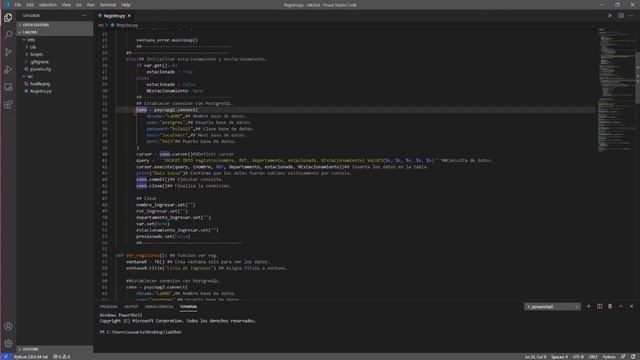Open the Selection menu
The width and height of the screenshot is (640, 360).
coord(48,5)
